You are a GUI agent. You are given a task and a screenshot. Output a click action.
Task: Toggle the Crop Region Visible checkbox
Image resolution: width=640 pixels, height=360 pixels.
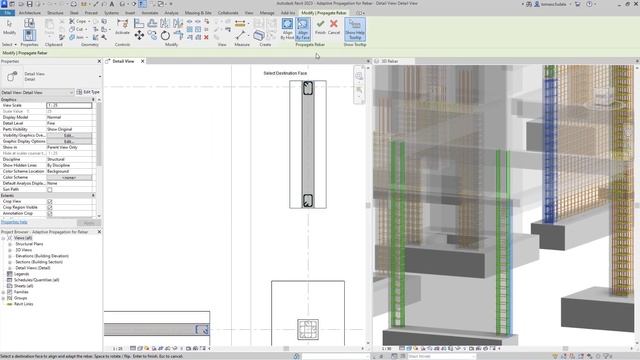click(50, 207)
